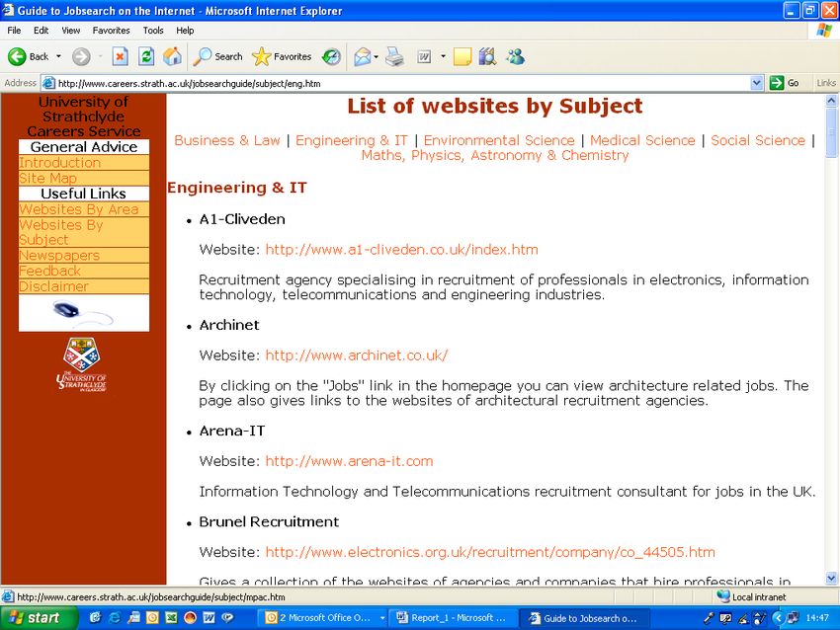Open the 2 Microsoft Office Outlook taskbar group

(x=323, y=618)
